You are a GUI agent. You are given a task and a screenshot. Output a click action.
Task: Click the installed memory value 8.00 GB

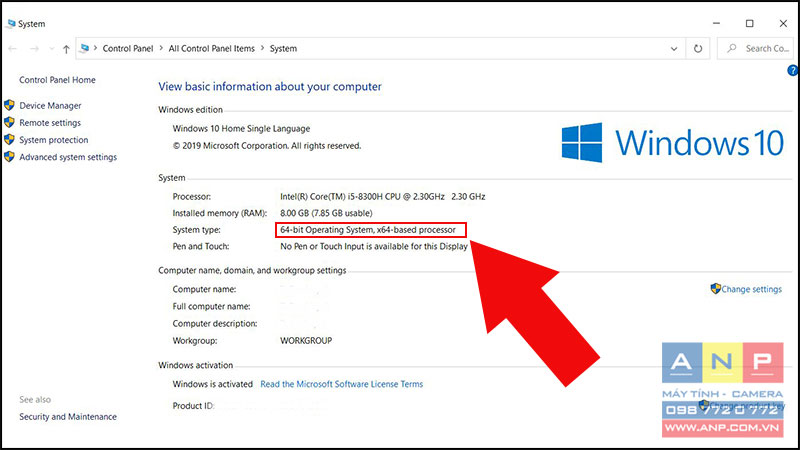coord(326,213)
